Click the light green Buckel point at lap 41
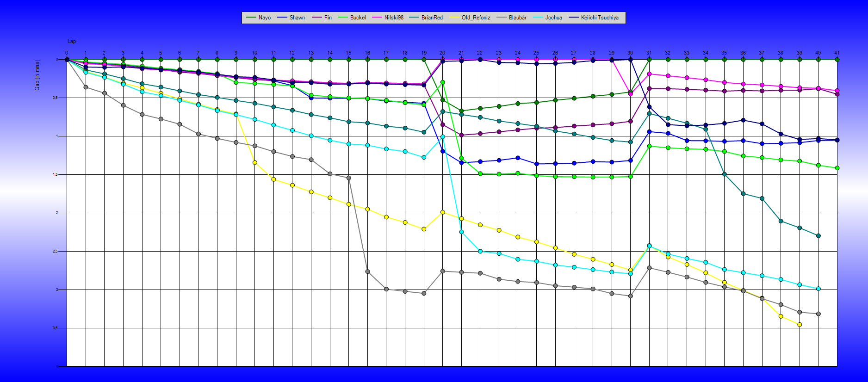Image resolution: width=868 pixels, height=382 pixels. [x=837, y=168]
